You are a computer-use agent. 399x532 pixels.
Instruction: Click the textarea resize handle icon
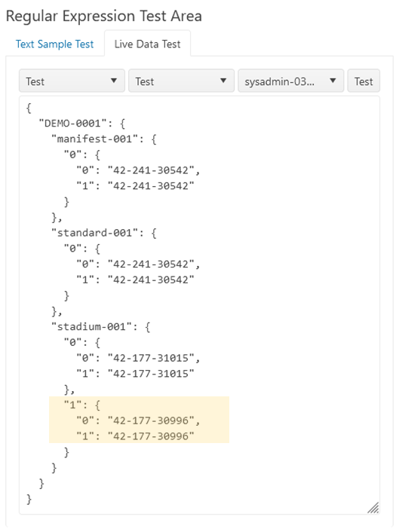[373, 508]
